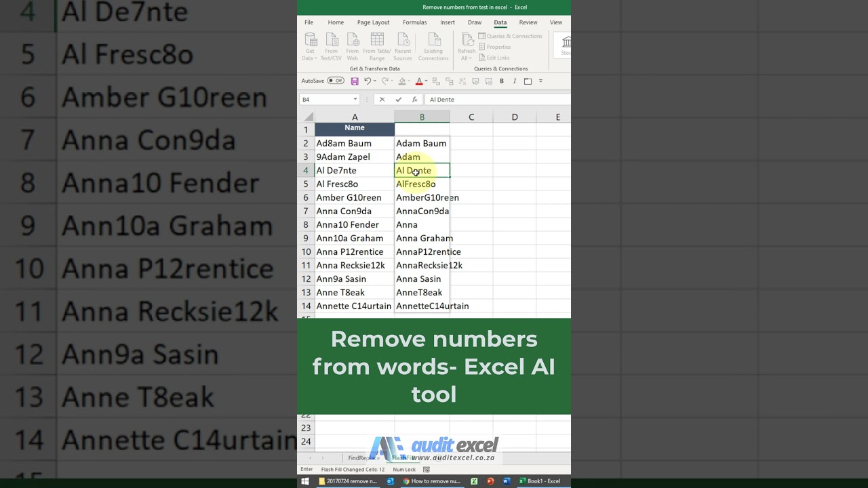Select cell containing Anna Graham

coord(422,238)
